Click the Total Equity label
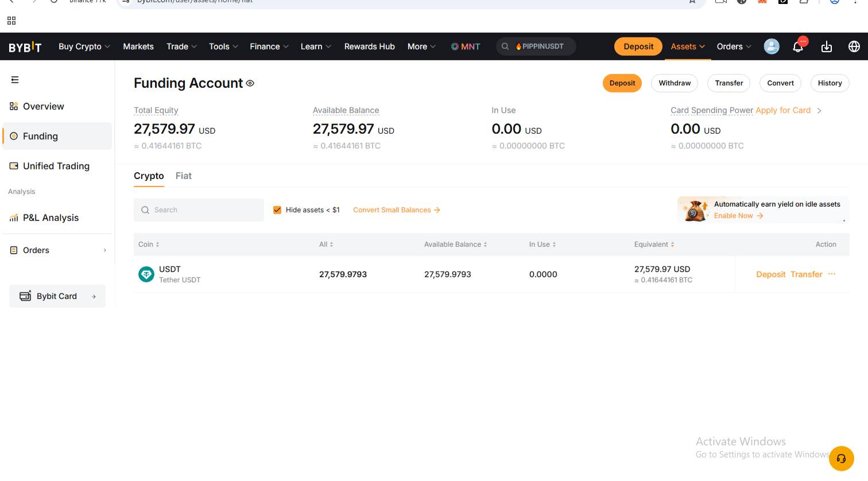 156,110
